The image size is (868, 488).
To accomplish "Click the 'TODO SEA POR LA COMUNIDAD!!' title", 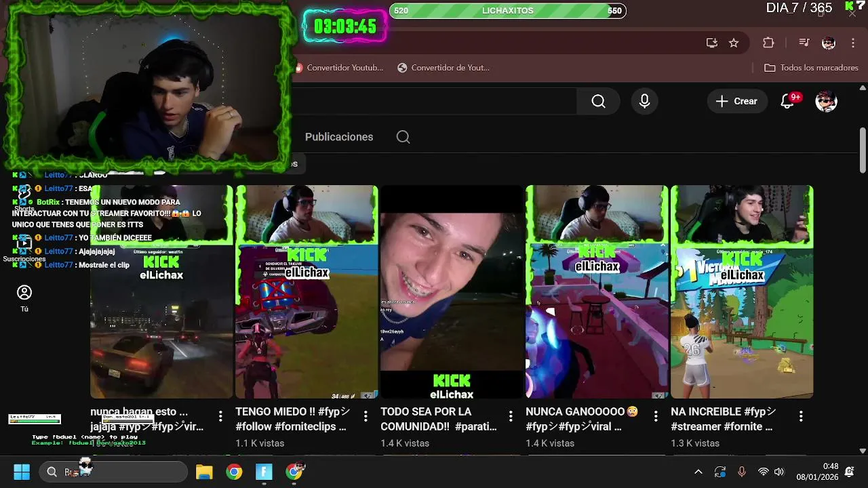I will click(x=439, y=419).
